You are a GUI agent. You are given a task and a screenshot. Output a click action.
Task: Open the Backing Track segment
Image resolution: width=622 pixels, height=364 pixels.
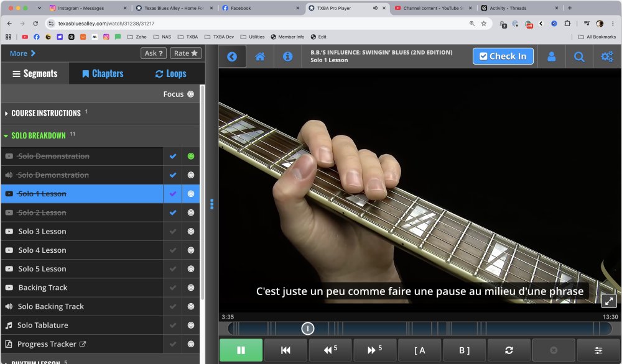pos(82,288)
